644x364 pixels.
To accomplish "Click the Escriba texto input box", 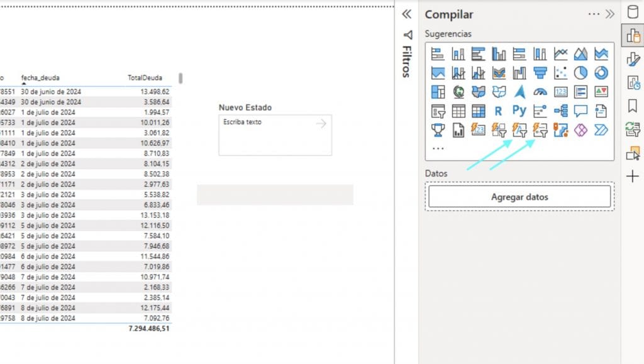I will tap(264, 132).
